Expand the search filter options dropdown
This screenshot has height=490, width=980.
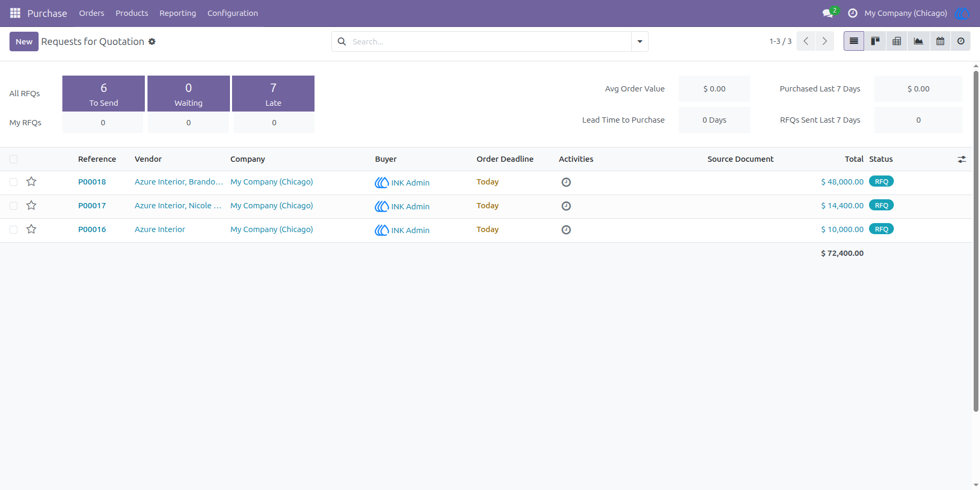[x=640, y=41]
